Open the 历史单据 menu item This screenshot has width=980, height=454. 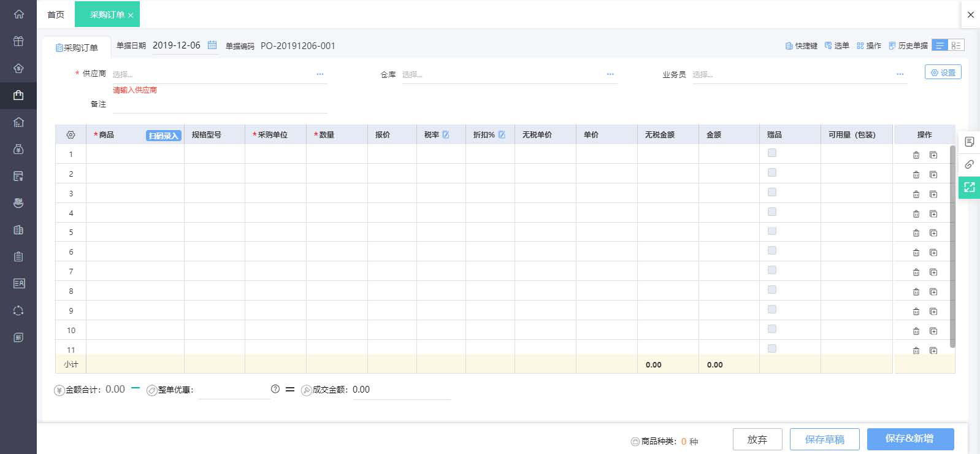(x=908, y=46)
